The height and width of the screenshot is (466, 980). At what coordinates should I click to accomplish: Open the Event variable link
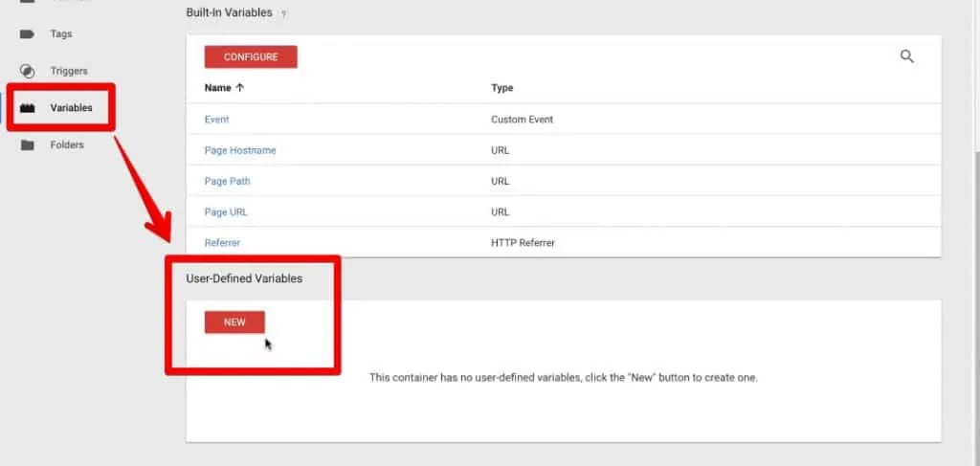217,120
